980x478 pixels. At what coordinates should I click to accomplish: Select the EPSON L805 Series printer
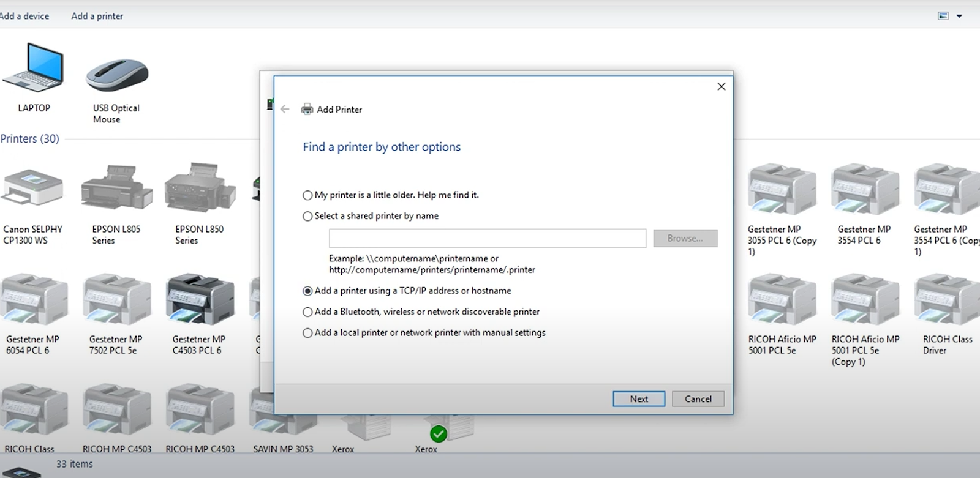point(116,190)
